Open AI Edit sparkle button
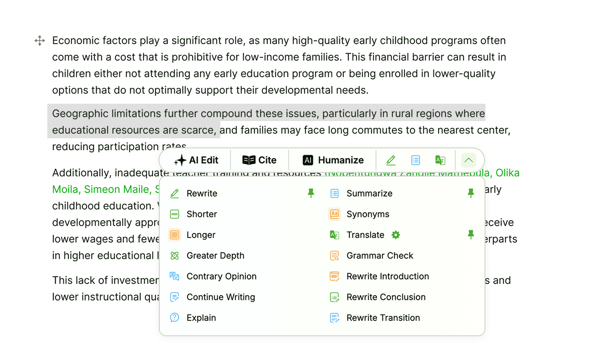The image size is (592, 364). point(196,160)
